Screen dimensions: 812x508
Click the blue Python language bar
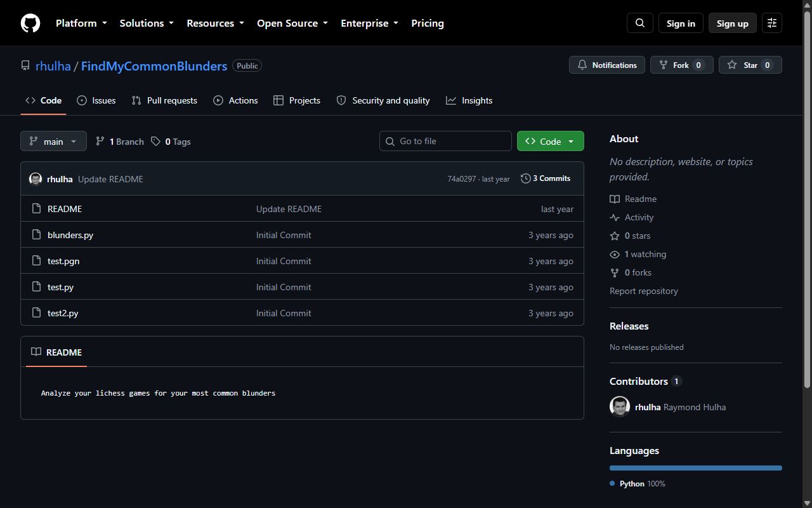696,468
